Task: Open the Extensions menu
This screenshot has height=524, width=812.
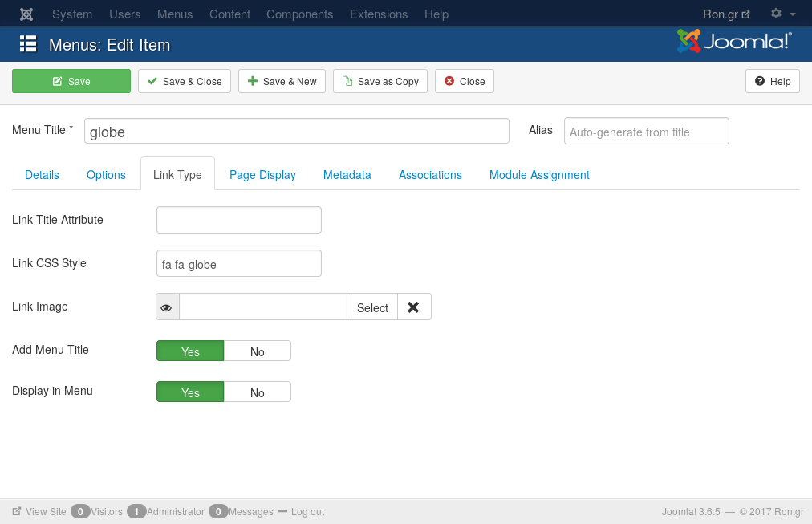Action: tap(379, 14)
